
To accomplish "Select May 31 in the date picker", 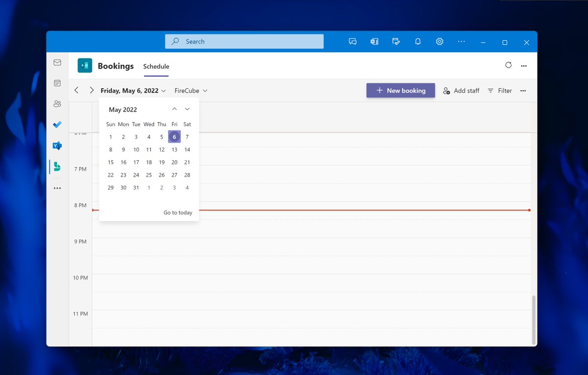I will (x=136, y=188).
